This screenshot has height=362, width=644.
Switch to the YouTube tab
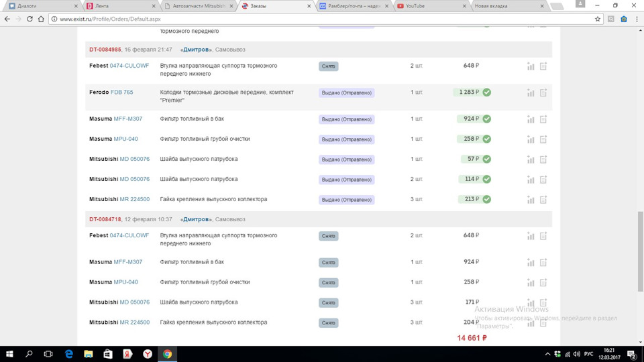[431, 6]
